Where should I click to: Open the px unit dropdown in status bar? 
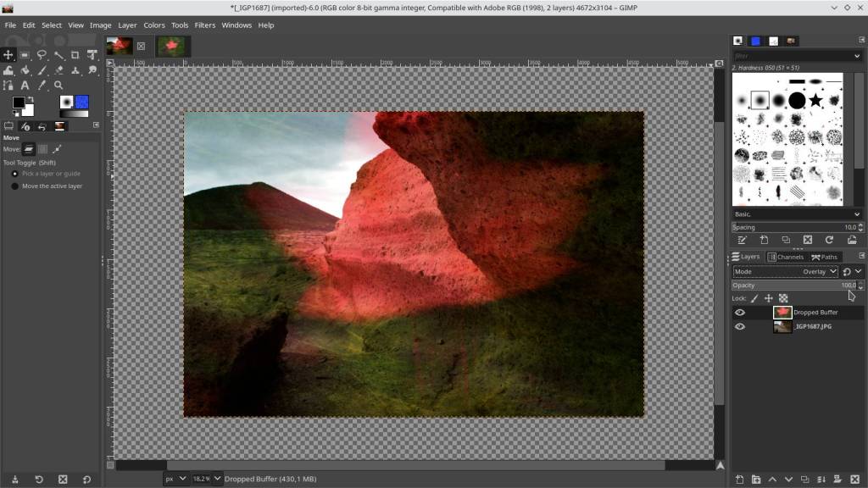176,479
